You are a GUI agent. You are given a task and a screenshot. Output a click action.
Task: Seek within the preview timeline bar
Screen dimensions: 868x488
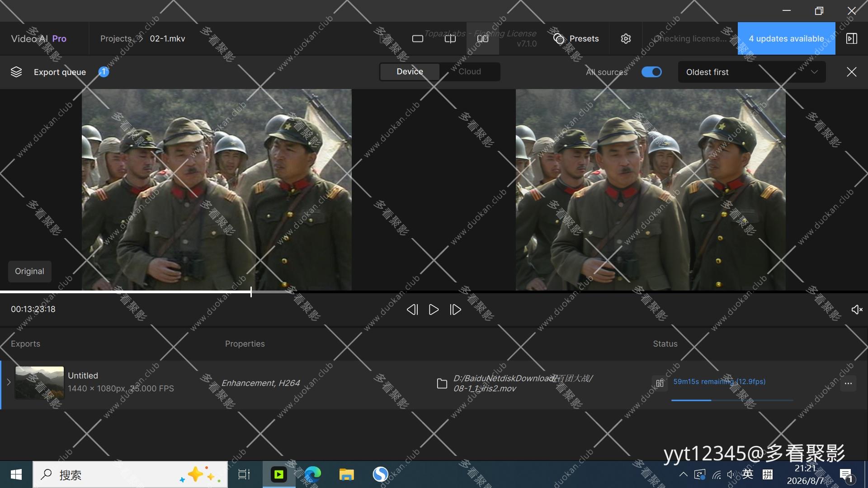tap(434, 292)
